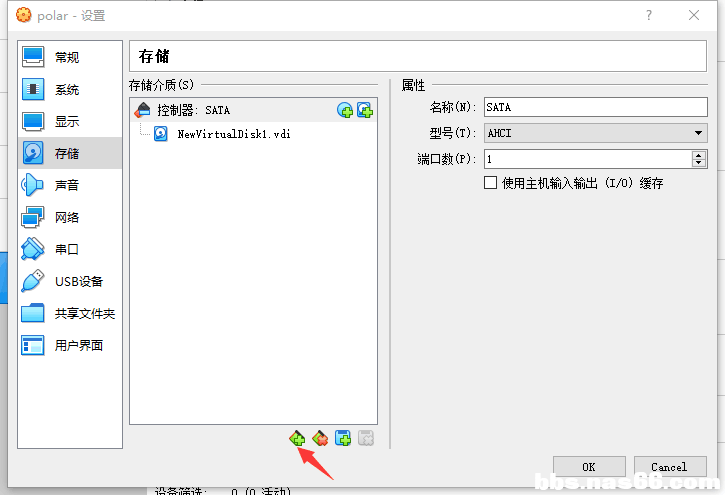Click the hard disk icon beside NewVirtualDisk1.vdi
The height and width of the screenshot is (495, 725).
point(160,134)
